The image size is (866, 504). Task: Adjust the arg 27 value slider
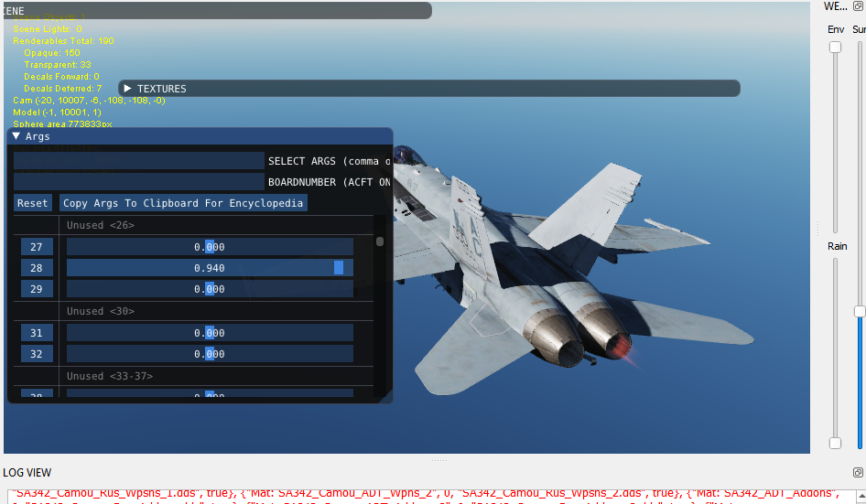(210, 247)
